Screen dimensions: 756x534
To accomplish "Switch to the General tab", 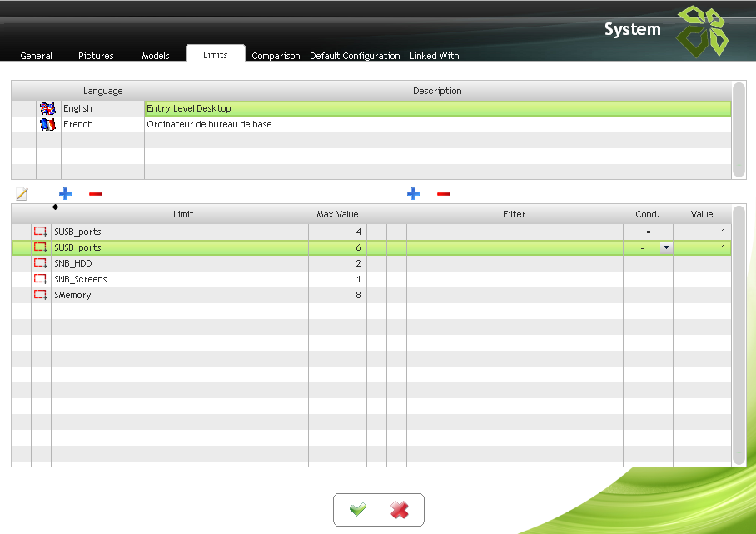I will (37, 56).
